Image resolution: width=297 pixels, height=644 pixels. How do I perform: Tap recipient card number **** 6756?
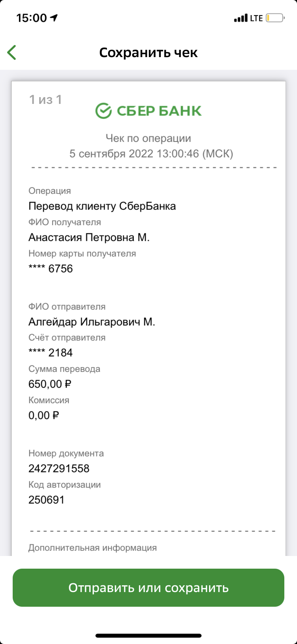tap(51, 268)
